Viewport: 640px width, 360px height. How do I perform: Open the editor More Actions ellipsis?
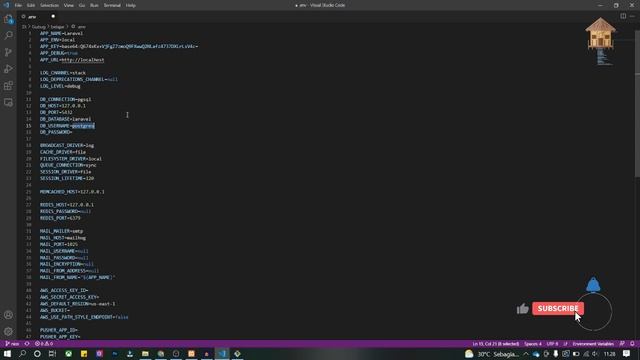[632, 16]
